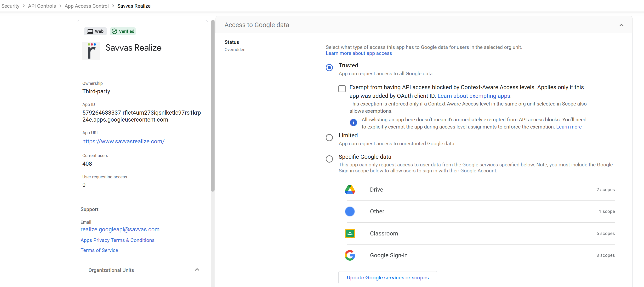This screenshot has height=287, width=644.
Task: Go to App Access Control breadcrumb
Action: tap(86, 6)
